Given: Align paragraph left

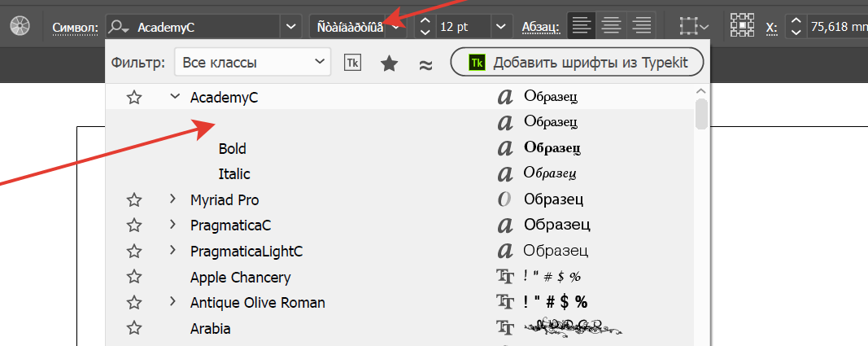Looking at the screenshot, I should 582,25.
